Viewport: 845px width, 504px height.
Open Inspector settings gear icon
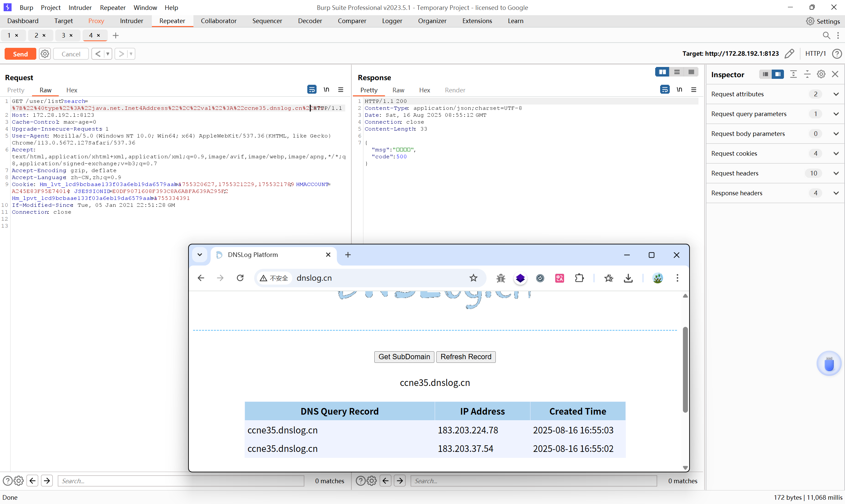click(821, 74)
